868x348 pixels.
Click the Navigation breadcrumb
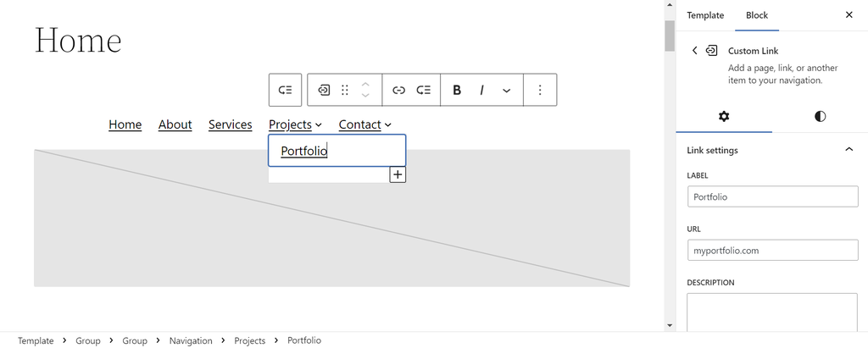(x=191, y=340)
